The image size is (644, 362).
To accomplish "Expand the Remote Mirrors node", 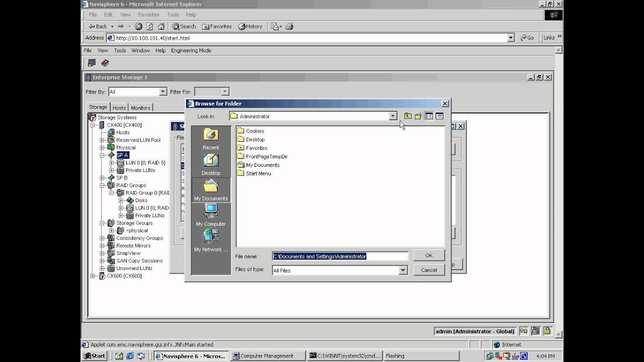I will point(102,245).
